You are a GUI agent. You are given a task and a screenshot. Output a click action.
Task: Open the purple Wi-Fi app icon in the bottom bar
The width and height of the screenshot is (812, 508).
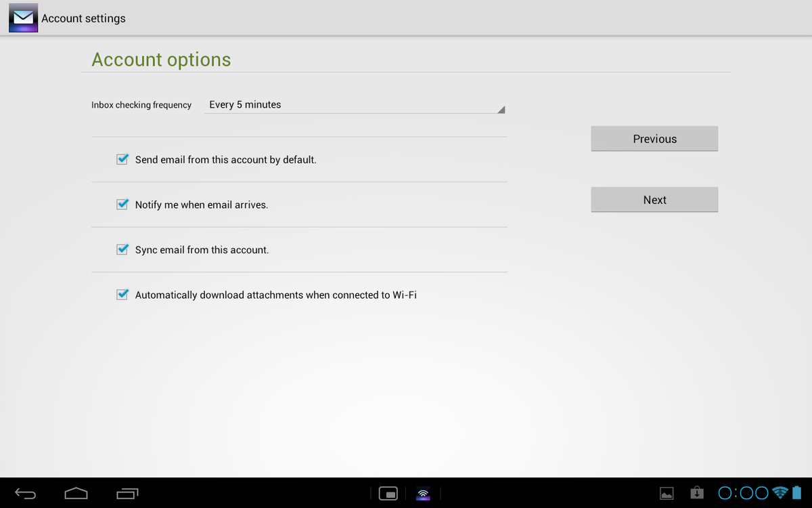[423, 493]
